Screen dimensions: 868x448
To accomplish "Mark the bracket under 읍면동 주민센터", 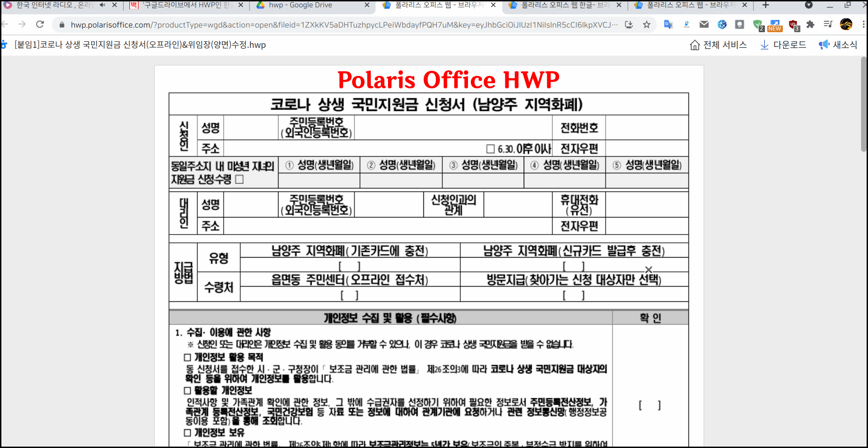I will tap(350, 295).
